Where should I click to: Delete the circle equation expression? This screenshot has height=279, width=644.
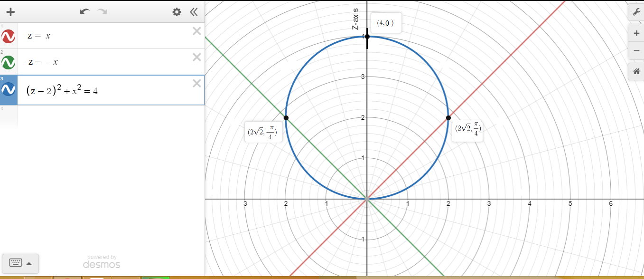(196, 84)
